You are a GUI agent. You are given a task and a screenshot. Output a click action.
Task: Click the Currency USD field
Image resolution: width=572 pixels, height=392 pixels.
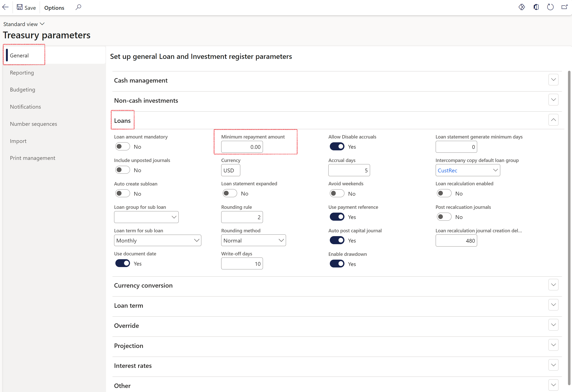231,170
